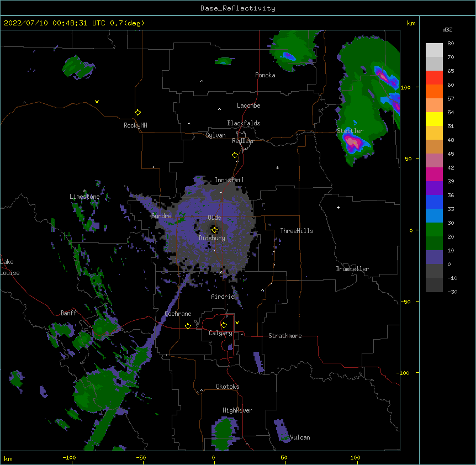
Task: Click the dBZ legend heading
Action: [x=447, y=29]
